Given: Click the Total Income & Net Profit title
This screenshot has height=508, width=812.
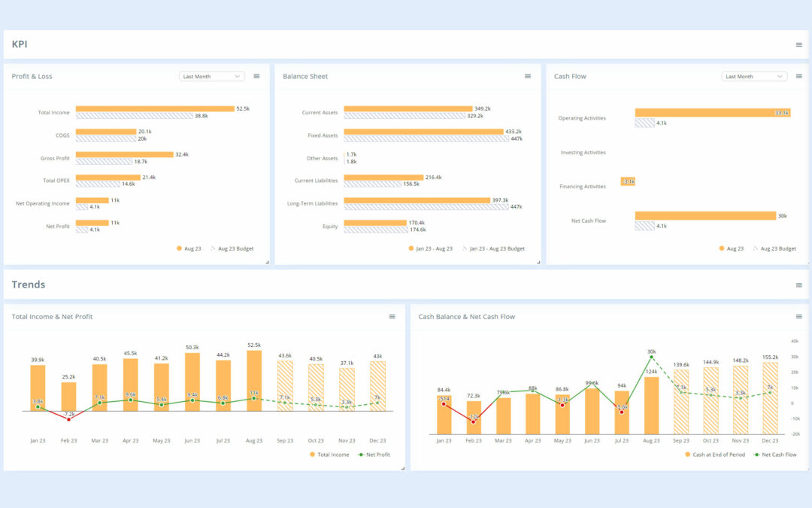Looking at the screenshot, I should (52, 317).
